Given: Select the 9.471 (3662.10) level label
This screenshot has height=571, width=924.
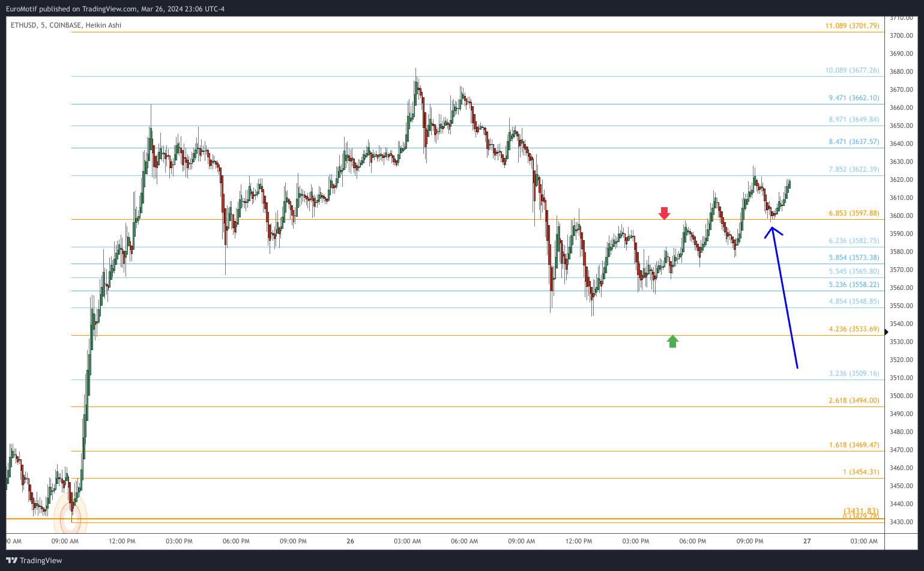Looking at the screenshot, I should [854, 98].
